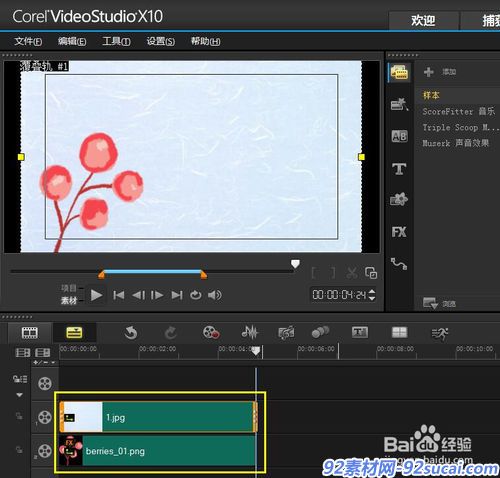The width and height of the screenshot is (500, 478).
Task: Click the white preview scrubber handle
Action: [295, 264]
